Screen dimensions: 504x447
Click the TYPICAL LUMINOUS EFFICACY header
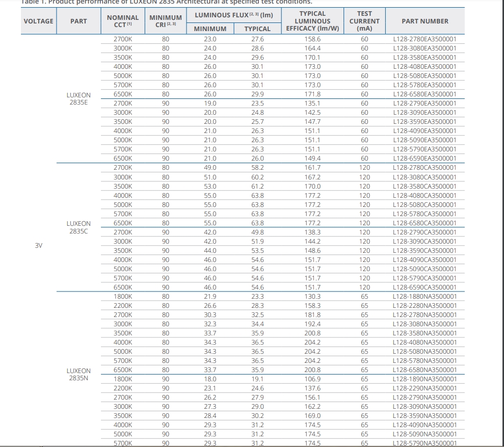[312, 21]
